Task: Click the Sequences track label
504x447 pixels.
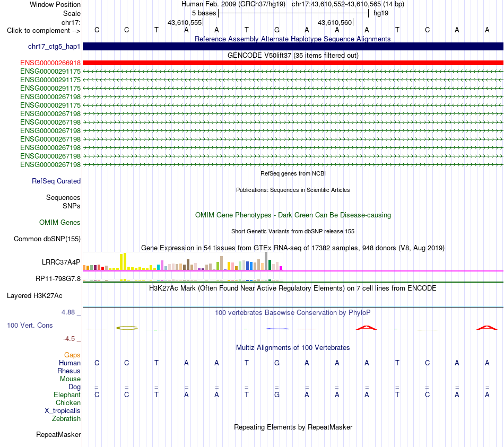Action: 63,197
